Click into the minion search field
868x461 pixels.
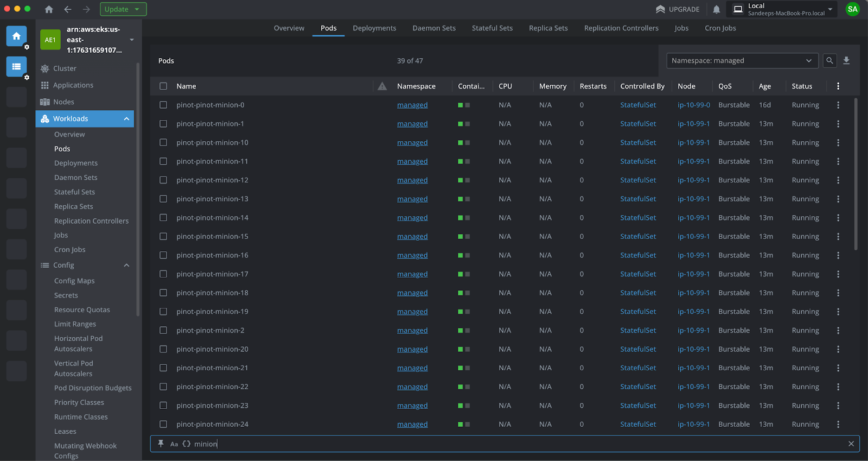488,444
